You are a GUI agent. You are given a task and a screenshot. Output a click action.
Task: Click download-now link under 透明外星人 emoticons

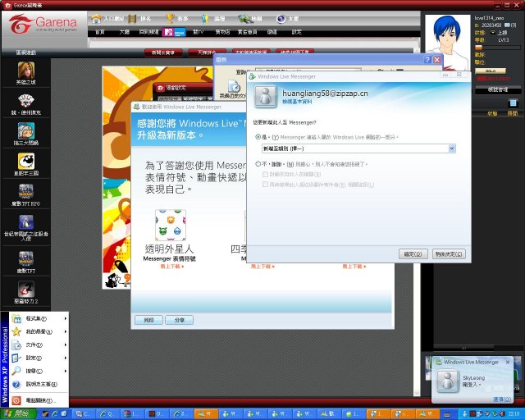pos(172,267)
